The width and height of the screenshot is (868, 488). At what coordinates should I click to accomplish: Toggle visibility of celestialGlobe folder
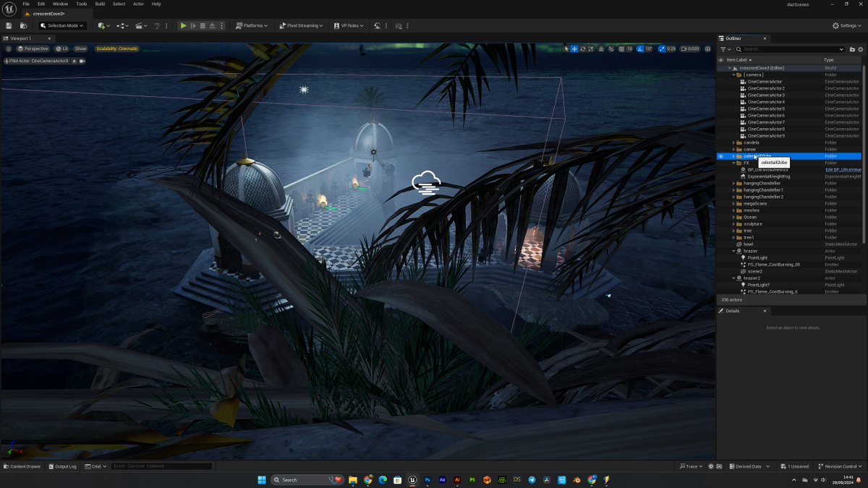720,156
